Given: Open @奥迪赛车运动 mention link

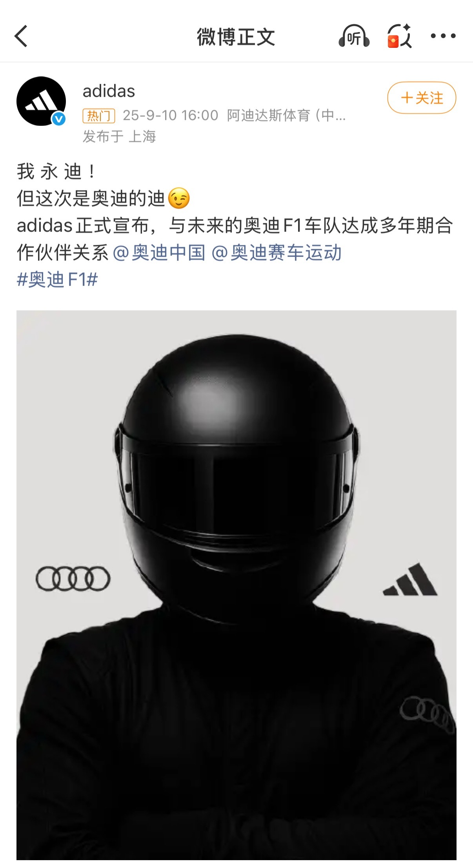Looking at the screenshot, I should (277, 253).
